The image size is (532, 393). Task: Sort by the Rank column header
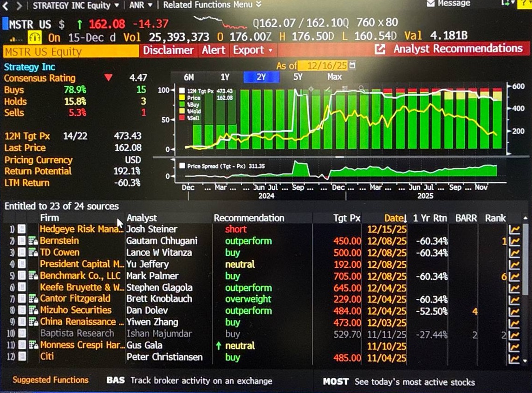point(495,218)
